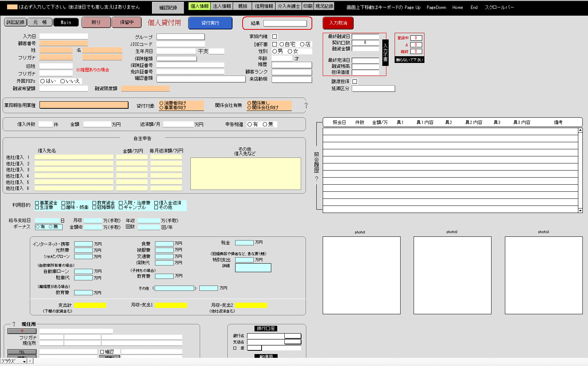
Task: Click the ? help mark next to 現住所
Action: 14,324
